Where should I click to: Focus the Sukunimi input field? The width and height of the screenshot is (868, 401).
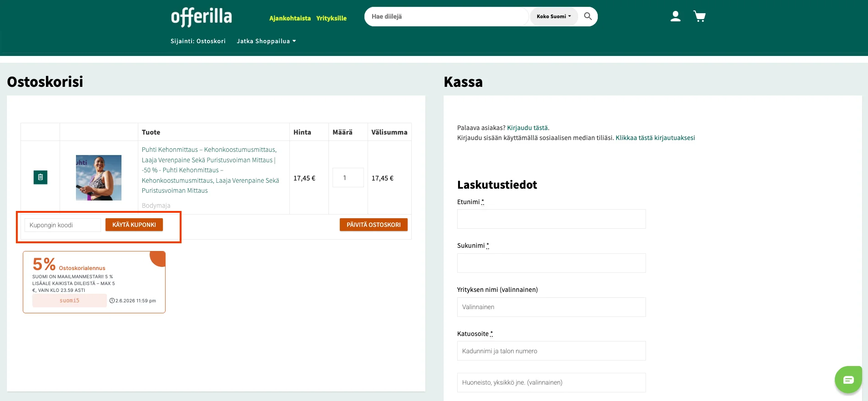tap(551, 263)
